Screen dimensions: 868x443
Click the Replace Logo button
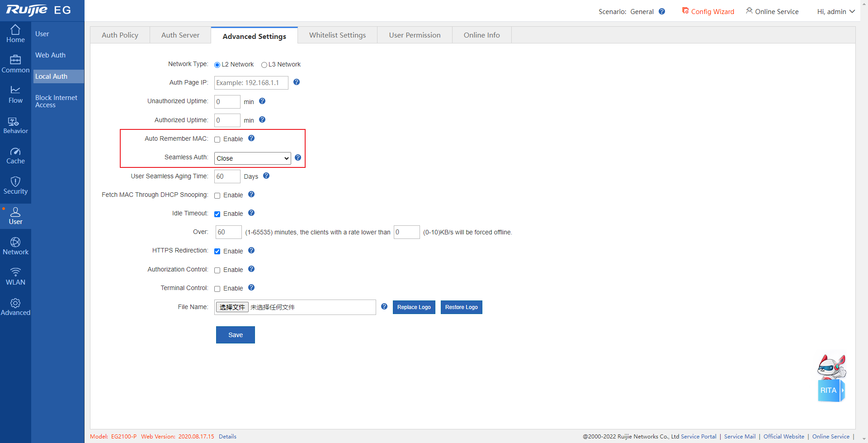[414, 307]
